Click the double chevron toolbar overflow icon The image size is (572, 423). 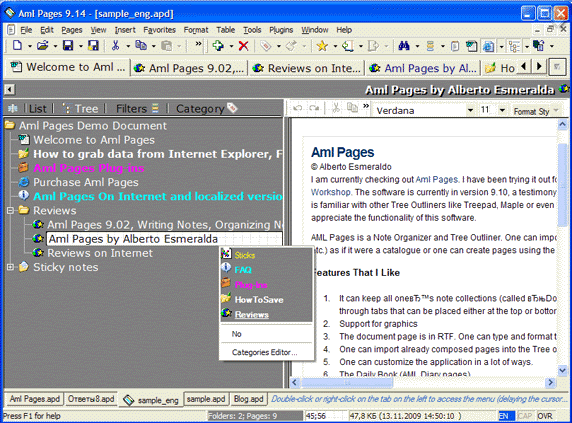coord(198,44)
